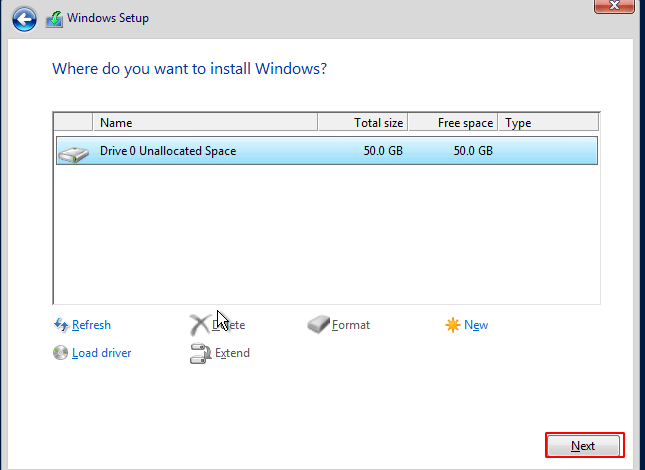Viewport: 645px width, 470px height.
Task: Select the Drive 0 Unallocated Space row
Action: coord(327,151)
